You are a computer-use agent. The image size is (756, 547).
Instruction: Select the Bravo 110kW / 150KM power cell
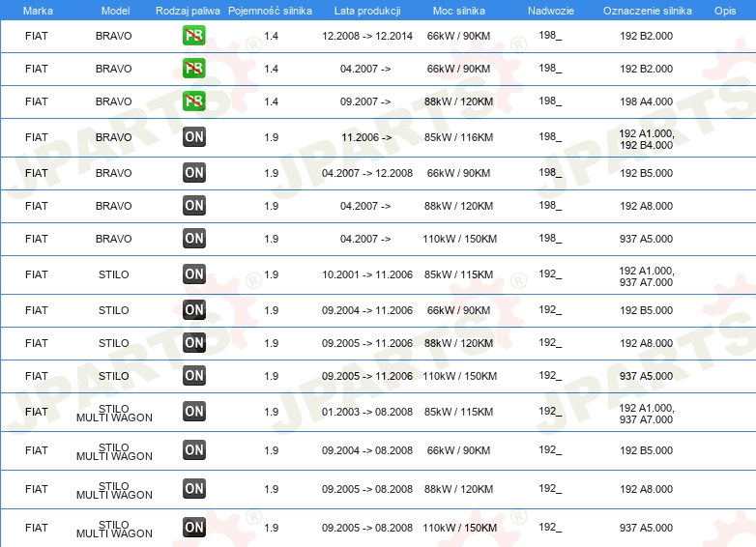459,239
